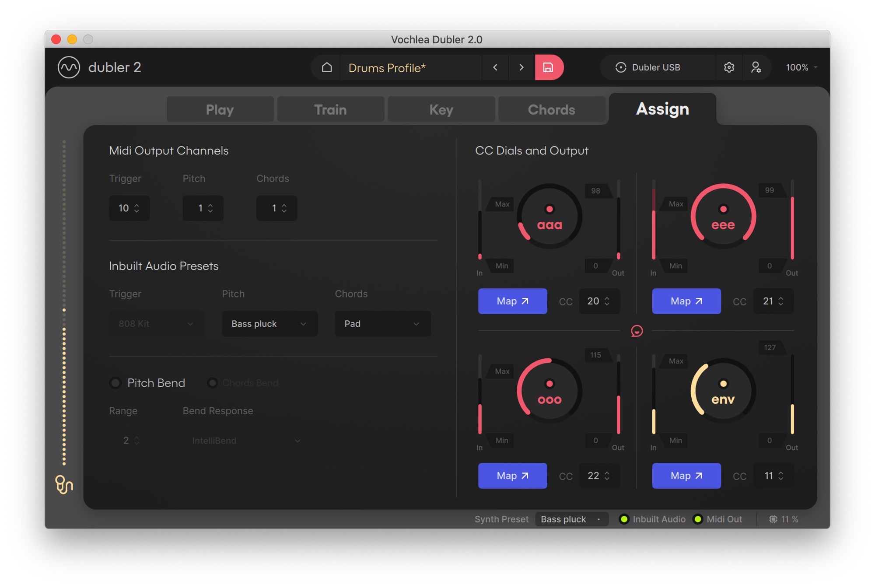Image resolution: width=875 pixels, height=588 pixels.
Task: Click the smiley face icon near CC dials
Action: click(x=636, y=330)
